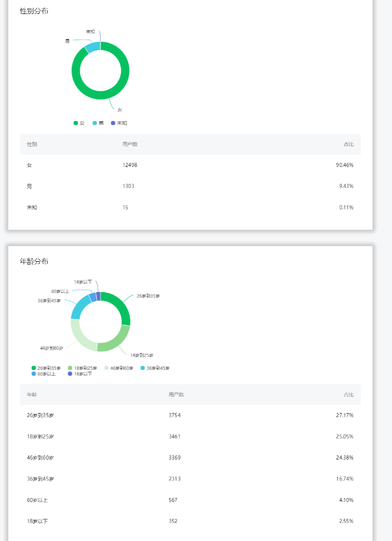Select the 60岁以上 row showing 567 users
The height and width of the screenshot is (541, 392).
[x=190, y=500]
